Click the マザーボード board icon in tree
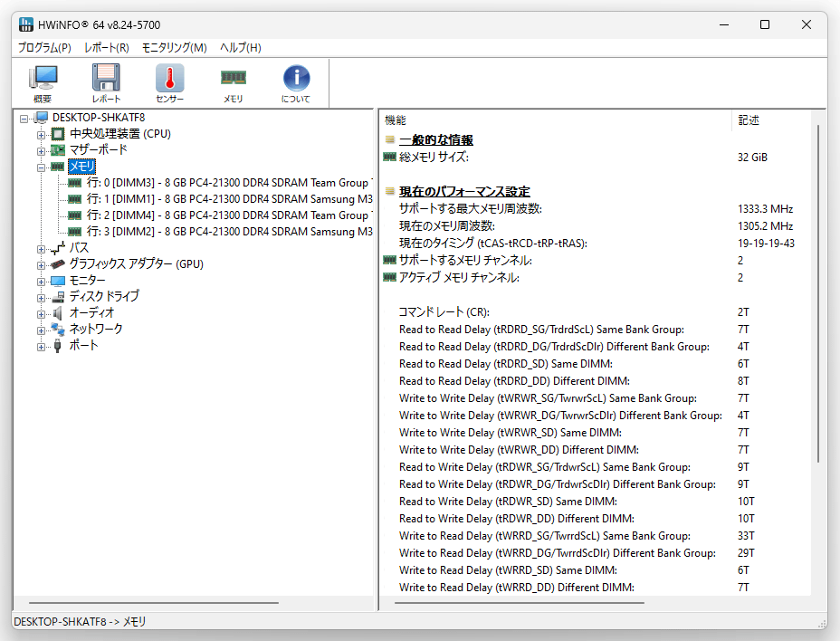 (x=57, y=150)
